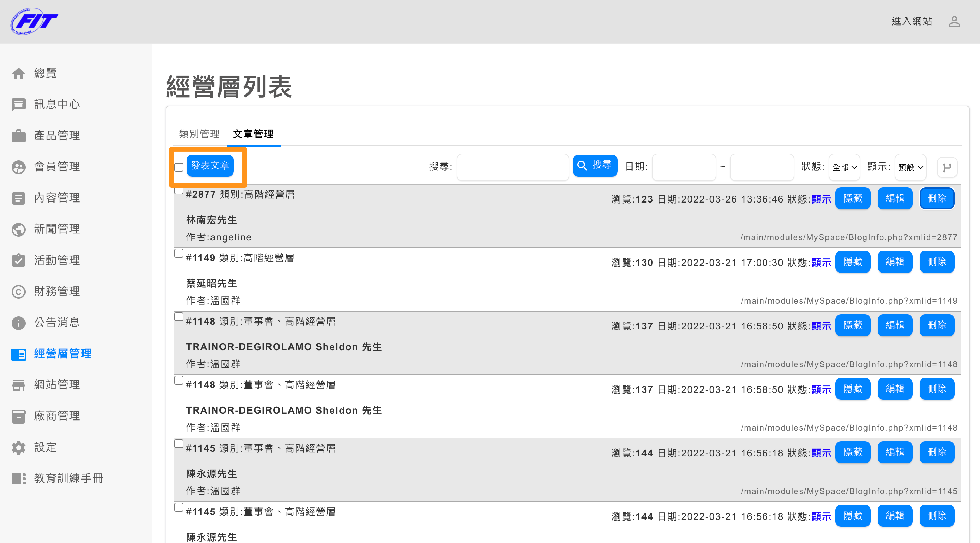
Task: Click the start date field after 日期
Action: click(684, 167)
